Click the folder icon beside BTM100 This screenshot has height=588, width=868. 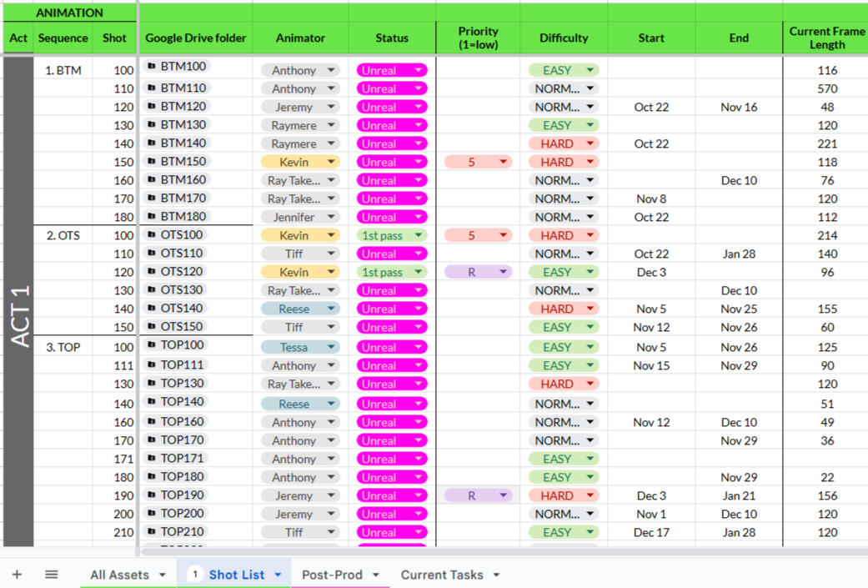(x=152, y=67)
